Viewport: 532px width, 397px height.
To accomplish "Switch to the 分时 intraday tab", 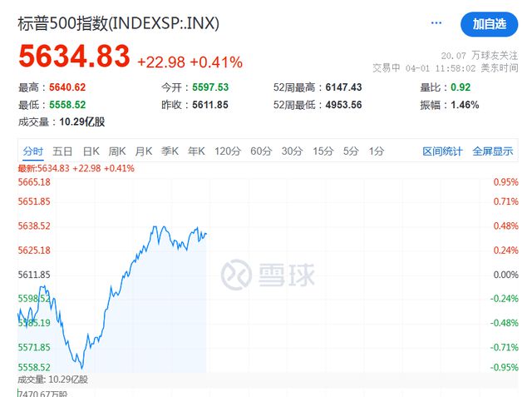I will 33,151.
